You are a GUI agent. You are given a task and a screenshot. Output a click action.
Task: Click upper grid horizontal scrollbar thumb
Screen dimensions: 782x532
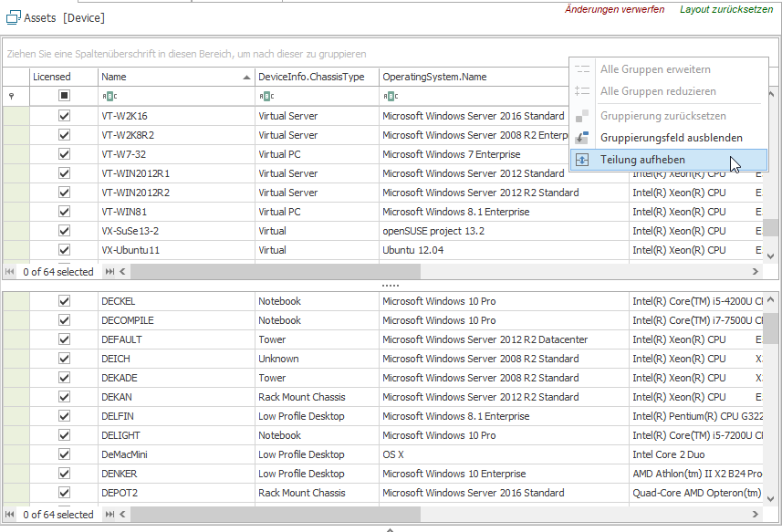(276, 272)
